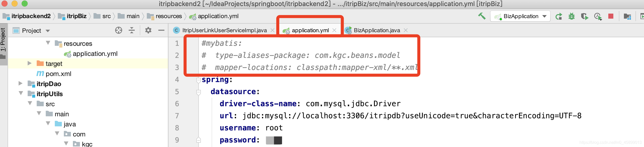Switch to BizApplication.java editor tab
The image size is (644, 147).
[377, 30]
